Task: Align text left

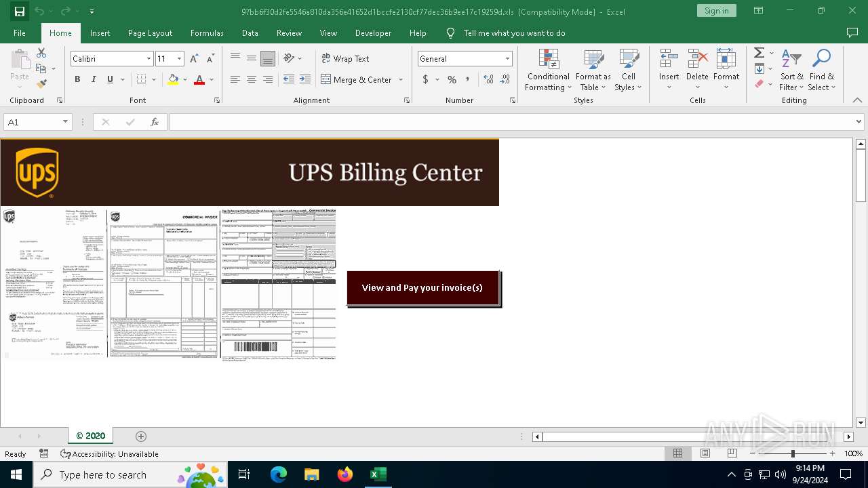Action: (x=235, y=79)
